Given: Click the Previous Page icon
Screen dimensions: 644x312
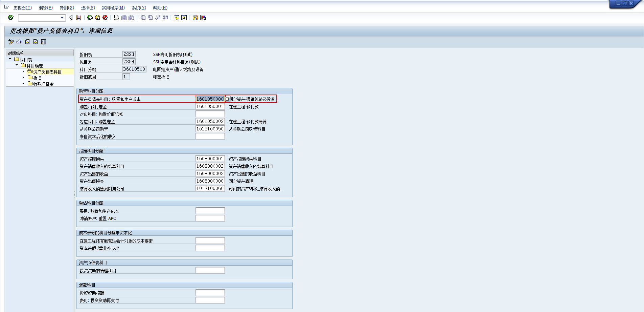Looking at the screenshot, I should coord(150,18).
